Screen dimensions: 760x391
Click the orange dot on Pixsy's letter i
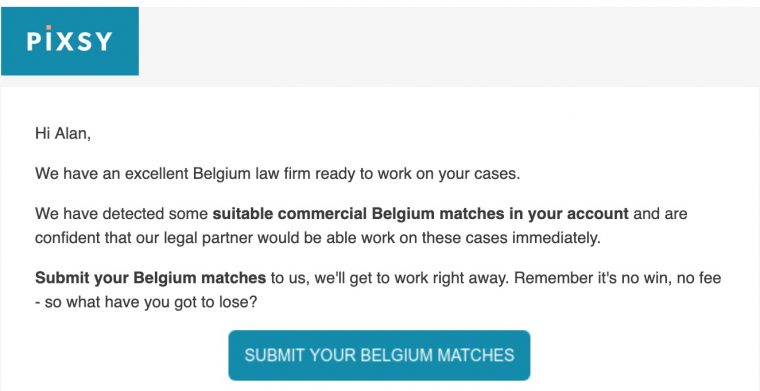[48, 28]
